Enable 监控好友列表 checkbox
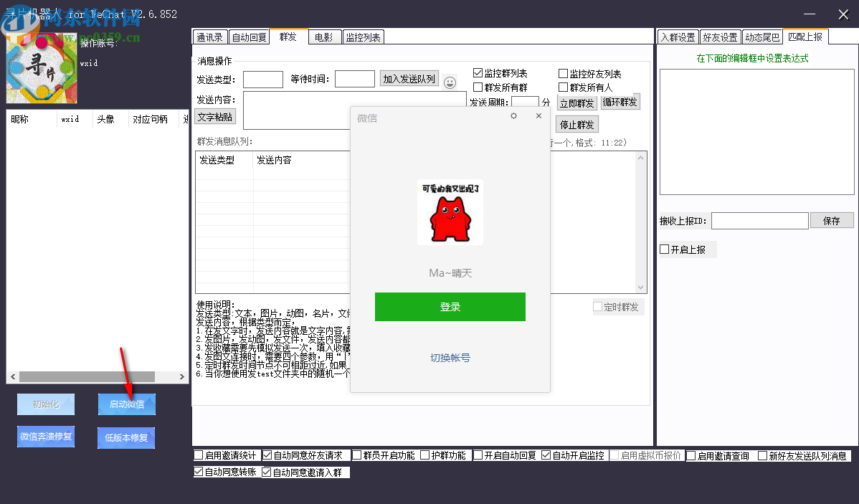The image size is (859, 504). tap(563, 73)
